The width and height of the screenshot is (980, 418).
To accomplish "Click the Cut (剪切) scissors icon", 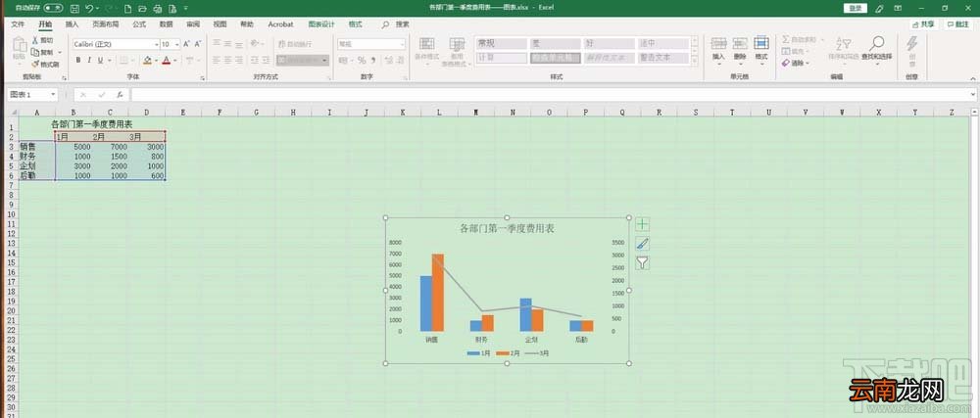I will point(34,40).
